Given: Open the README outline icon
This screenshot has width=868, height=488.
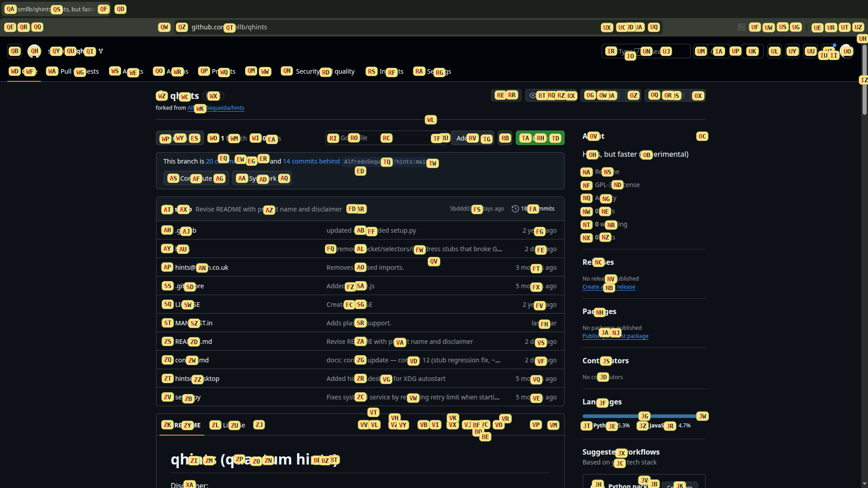Looking at the screenshot, I should tap(553, 425).
